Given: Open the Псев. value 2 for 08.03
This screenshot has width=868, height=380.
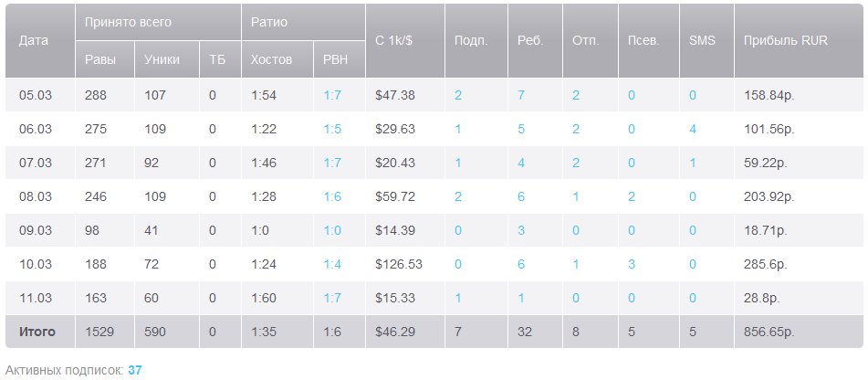Looking at the screenshot, I should tap(631, 196).
